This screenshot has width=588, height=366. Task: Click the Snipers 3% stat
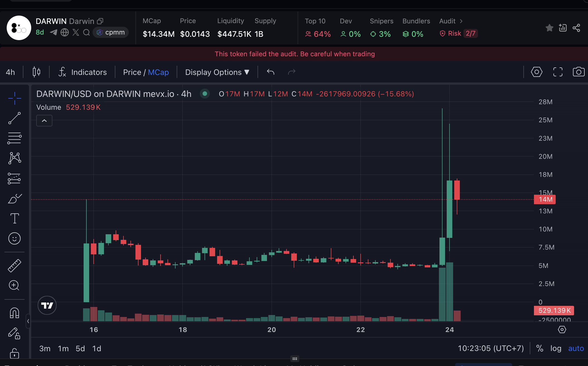(382, 28)
